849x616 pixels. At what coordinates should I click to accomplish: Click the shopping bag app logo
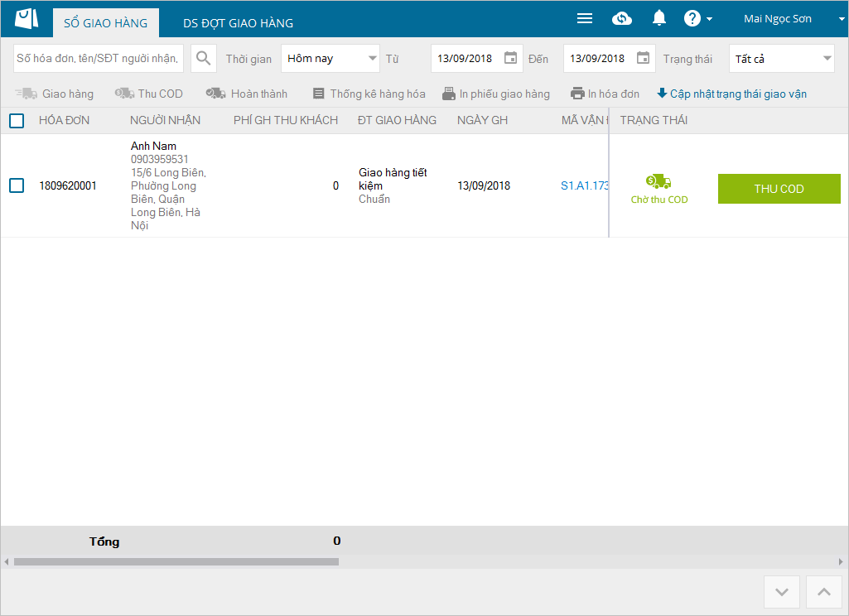(26, 18)
